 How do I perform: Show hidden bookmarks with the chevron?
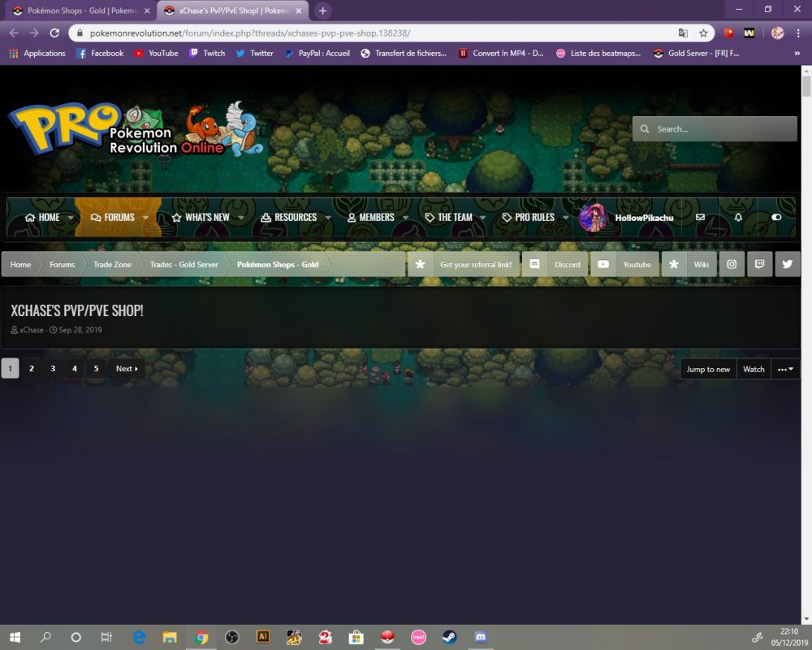pyautogui.click(x=797, y=54)
